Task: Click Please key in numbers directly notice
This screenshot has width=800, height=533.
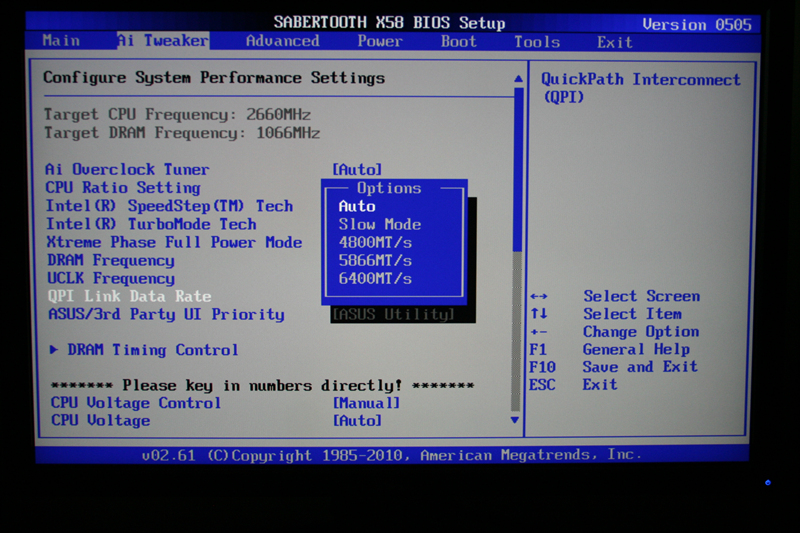Action: pyautogui.click(x=262, y=385)
